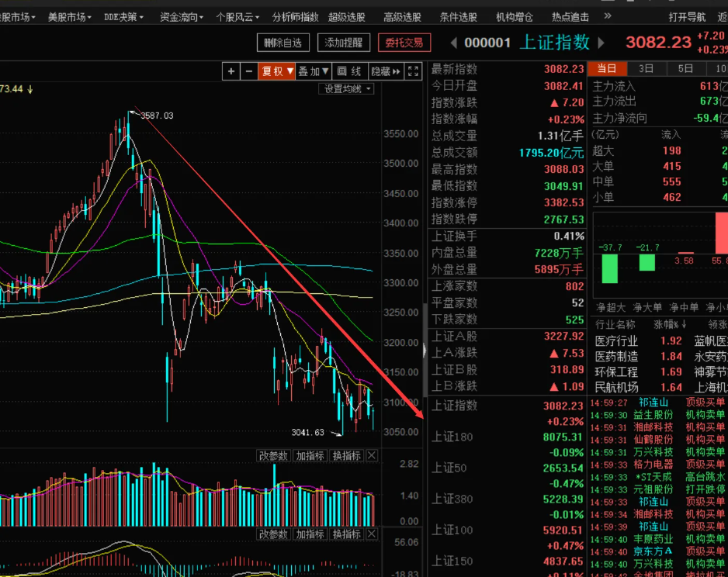Open 高级选股 menu item
Viewport: 728px width, 577px height.
(x=403, y=17)
